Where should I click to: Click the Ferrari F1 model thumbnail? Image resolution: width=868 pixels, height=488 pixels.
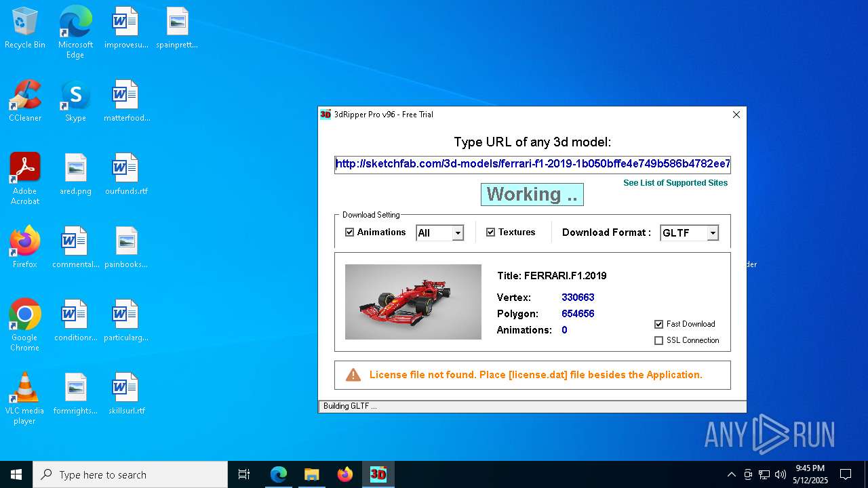413,302
